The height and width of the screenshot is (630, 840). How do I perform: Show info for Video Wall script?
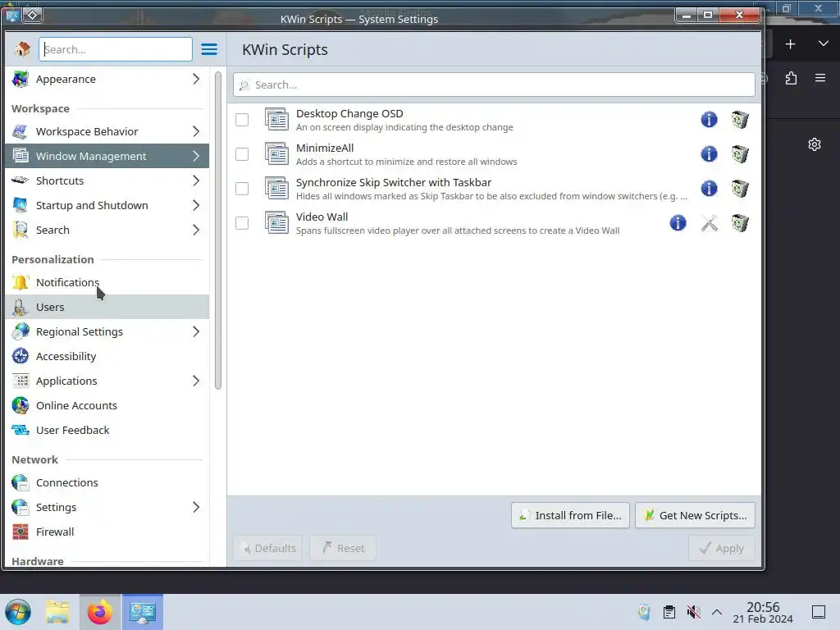pyautogui.click(x=678, y=223)
